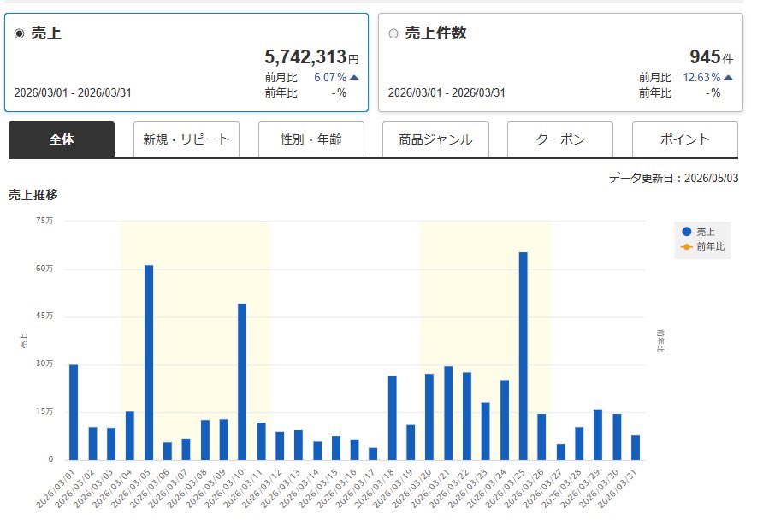This screenshot has width=769, height=532.
Task: Click the 前月比 up arrow beside 12.63%
Action: tap(728, 78)
